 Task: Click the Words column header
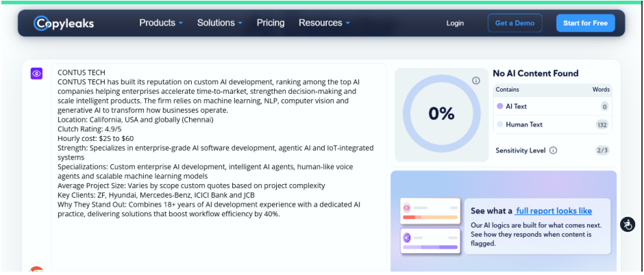[x=601, y=90]
